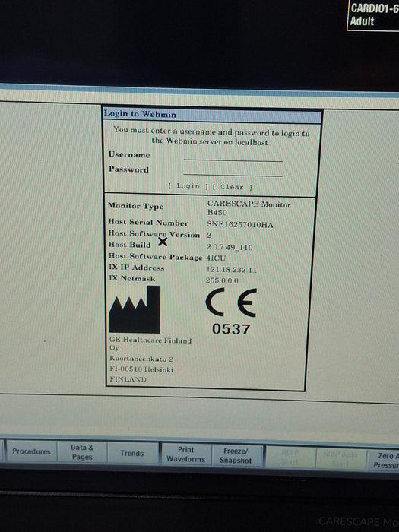Click the FINLAND country line
This screenshot has height=532, width=399.
(128, 379)
